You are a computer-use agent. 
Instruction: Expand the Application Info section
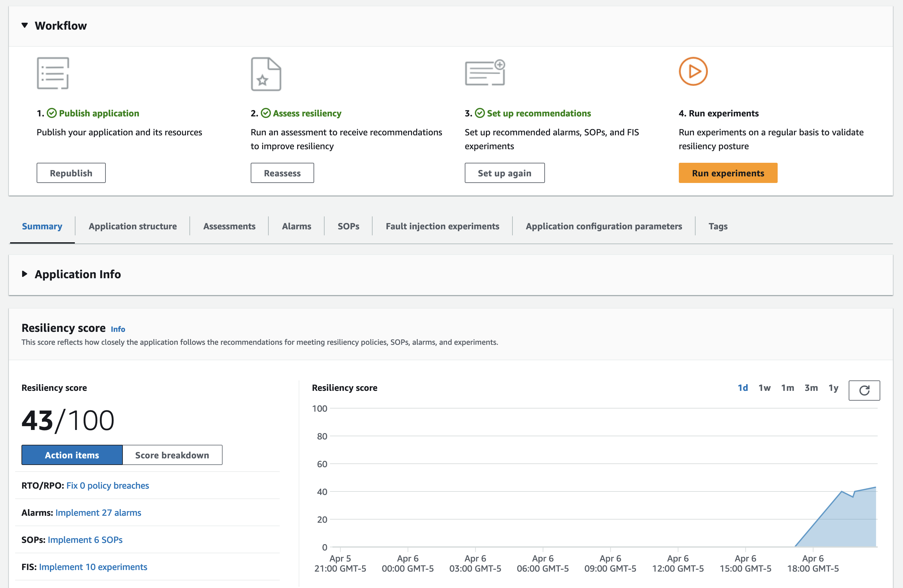click(x=25, y=274)
